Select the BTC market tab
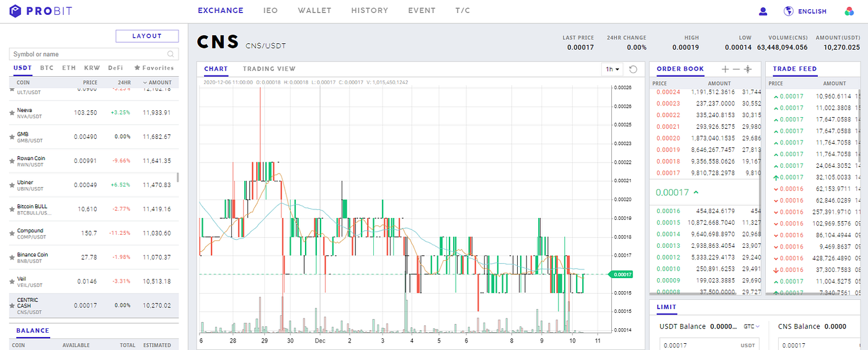This screenshot has width=868, height=350. coord(46,68)
